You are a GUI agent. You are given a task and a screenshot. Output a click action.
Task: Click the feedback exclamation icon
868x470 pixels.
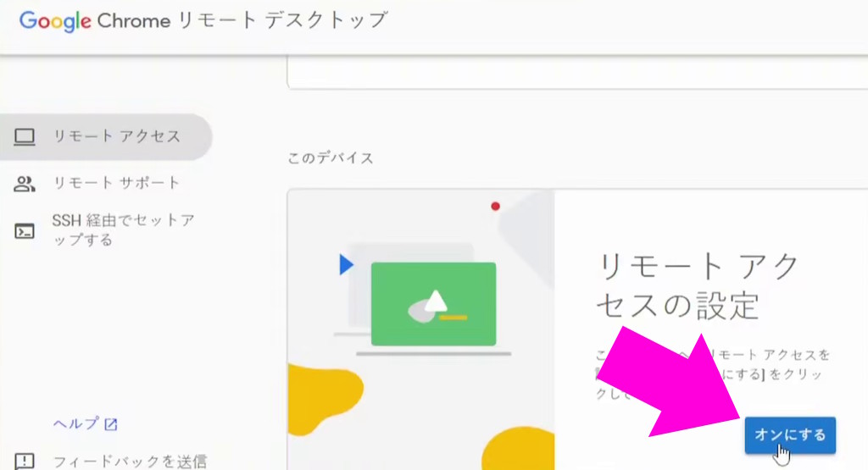click(x=25, y=461)
